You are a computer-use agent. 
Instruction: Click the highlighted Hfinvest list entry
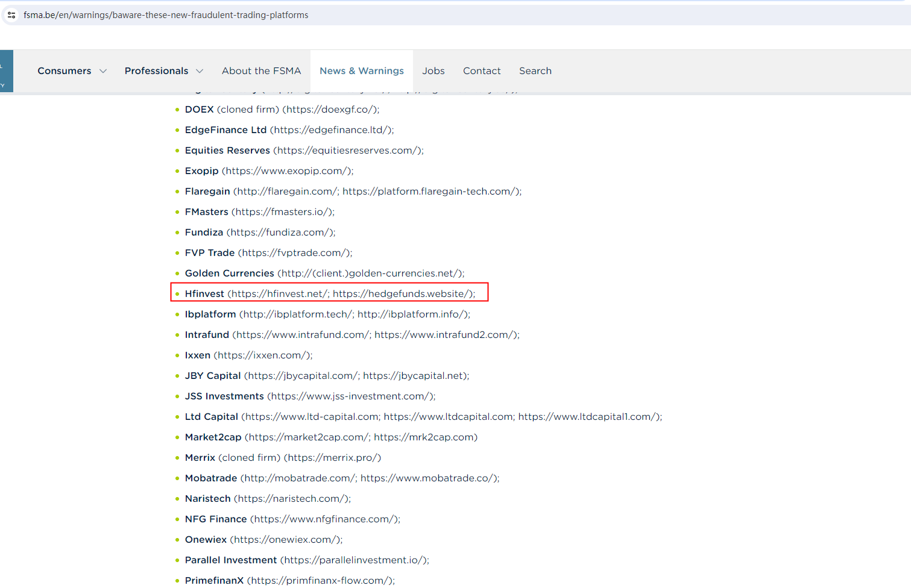tap(329, 294)
